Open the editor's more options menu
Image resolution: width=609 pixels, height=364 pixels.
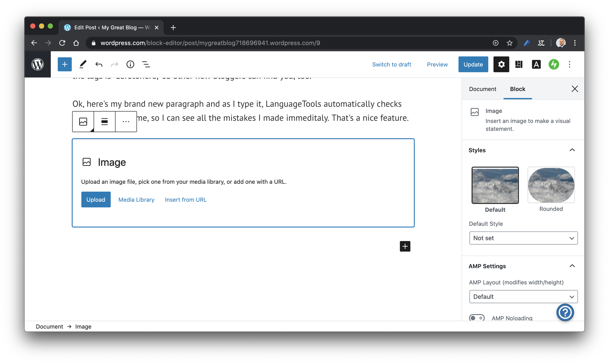[x=570, y=64]
